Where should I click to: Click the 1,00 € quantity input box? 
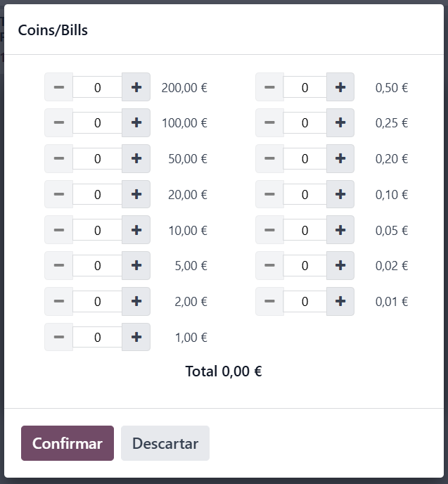tap(97, 337)
